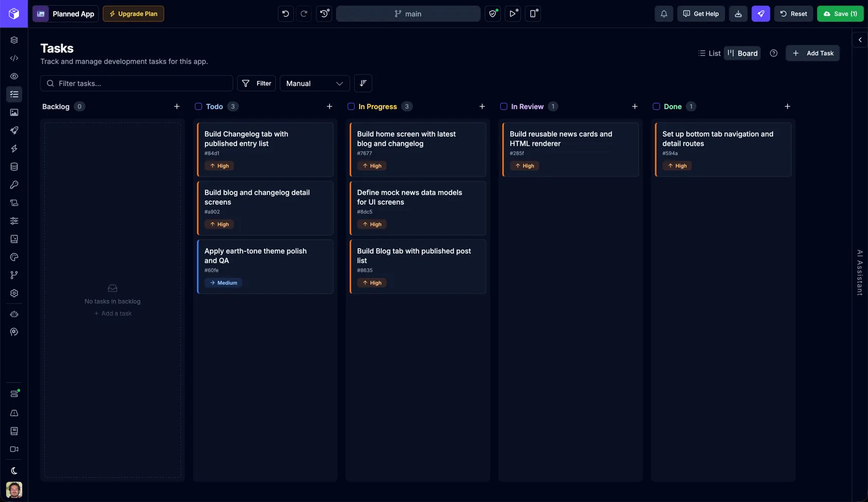868x502 pixels.
Task: Open the settings gear sidebar icon
Action: pos(14,293)
